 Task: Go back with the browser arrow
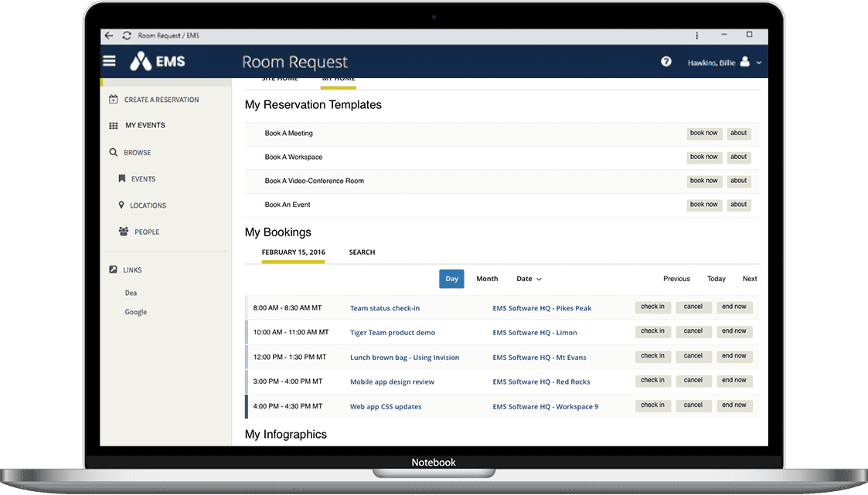(x=109, y=36)
